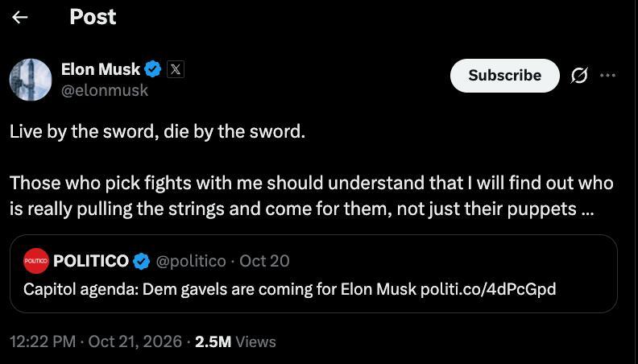The image size is (638, 364).
Task: Click Elon Musk's blue verified badge
Action: (153, 69)
